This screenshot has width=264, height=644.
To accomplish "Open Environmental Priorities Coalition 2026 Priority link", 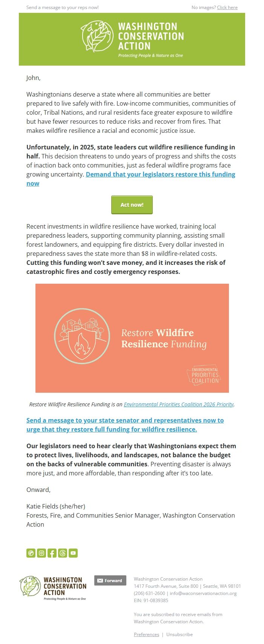I will [x=179, y=404].
